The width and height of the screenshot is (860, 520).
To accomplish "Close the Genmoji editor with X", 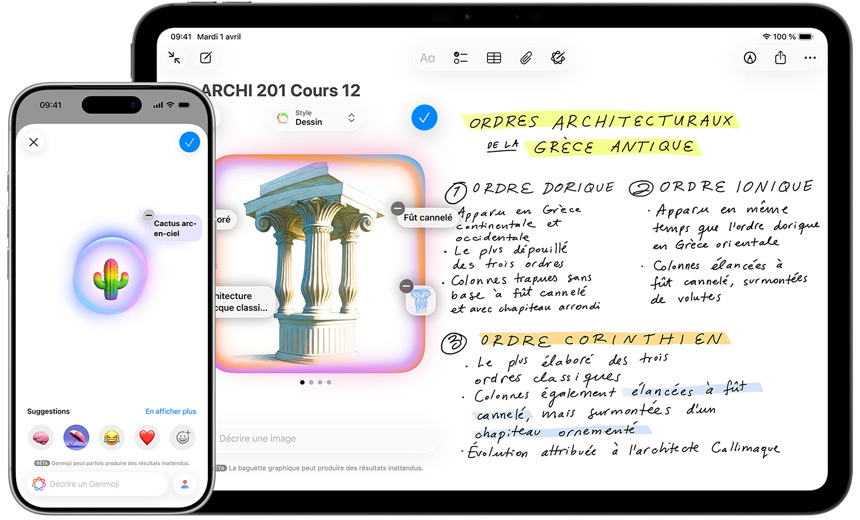I will coord(34,142).
